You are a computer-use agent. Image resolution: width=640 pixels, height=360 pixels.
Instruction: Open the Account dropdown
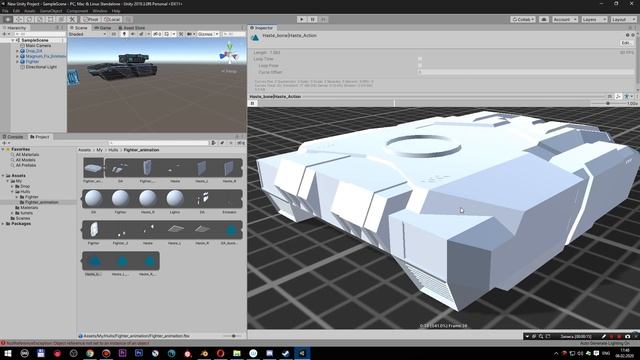tap(564, 19)
